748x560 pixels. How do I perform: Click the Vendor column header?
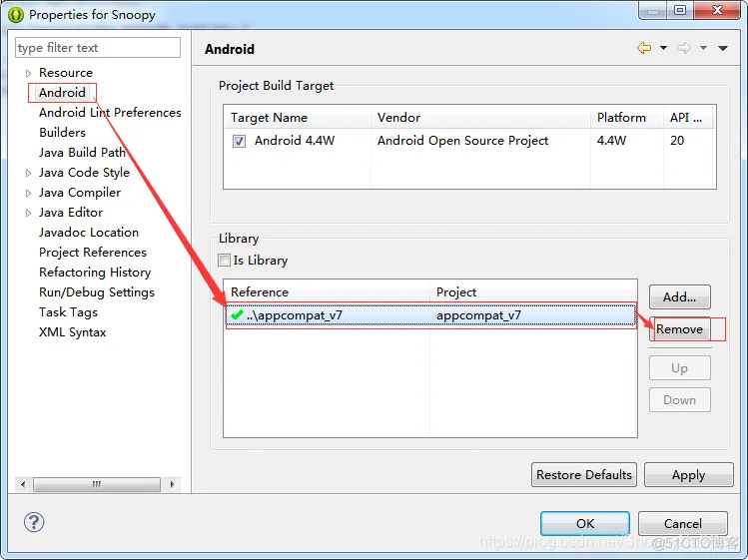tap(480, 118)
